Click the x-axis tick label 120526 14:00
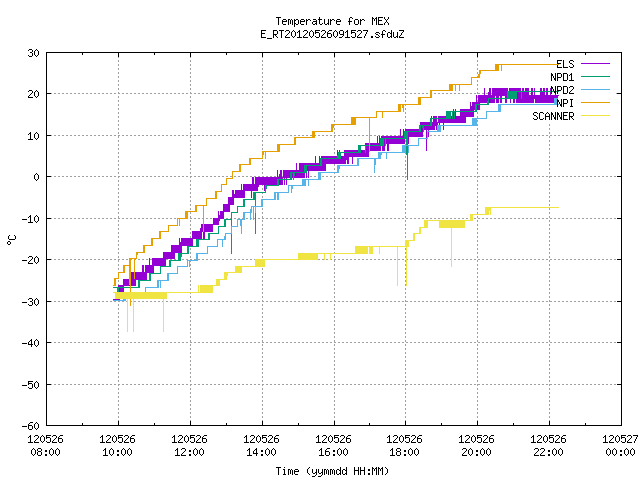Image resolution: width=640 pixels, height=480 pixels. click(x=261, y=446)
